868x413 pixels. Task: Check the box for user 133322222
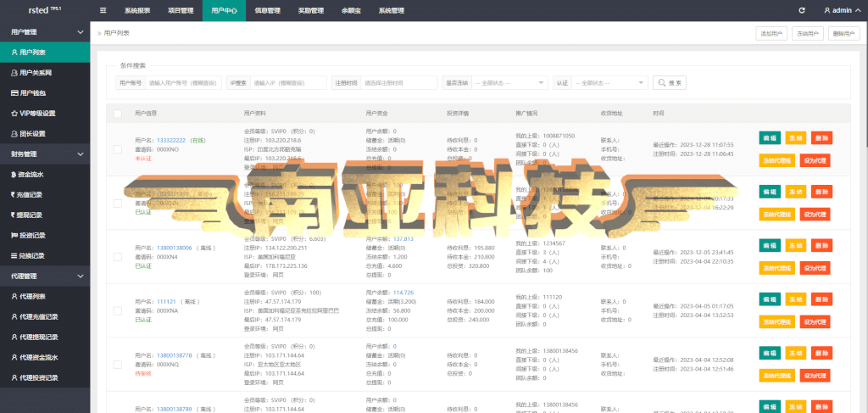click(117, 149)
